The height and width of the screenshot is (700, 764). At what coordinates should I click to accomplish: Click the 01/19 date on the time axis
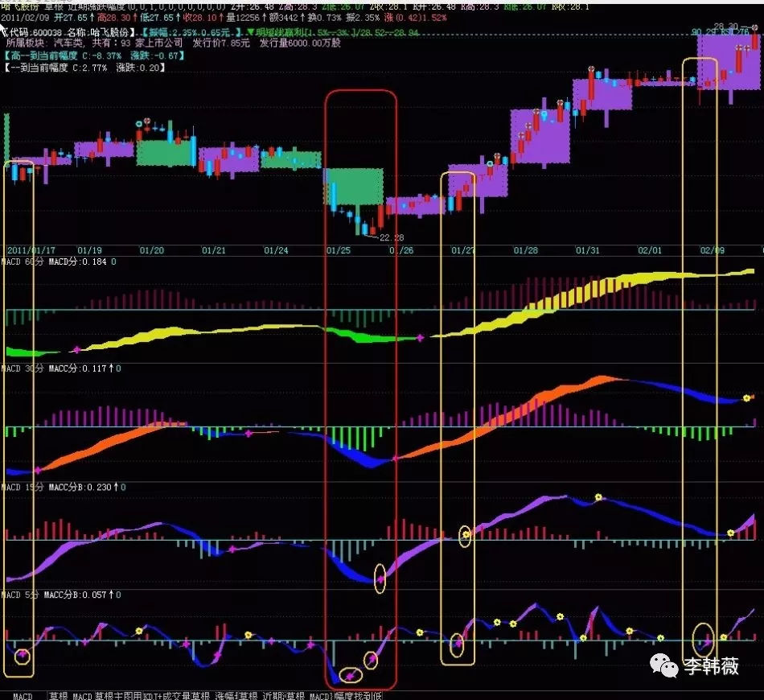(89, 250)
